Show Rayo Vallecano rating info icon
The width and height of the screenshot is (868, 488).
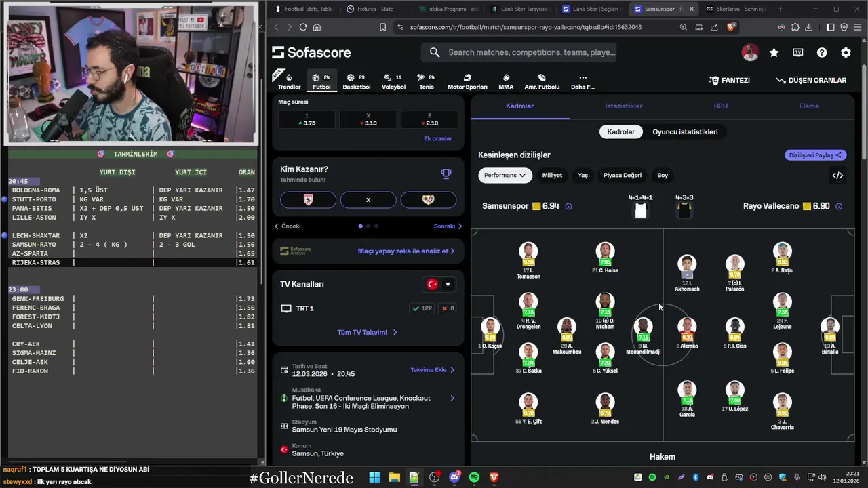tap(839, 206)
